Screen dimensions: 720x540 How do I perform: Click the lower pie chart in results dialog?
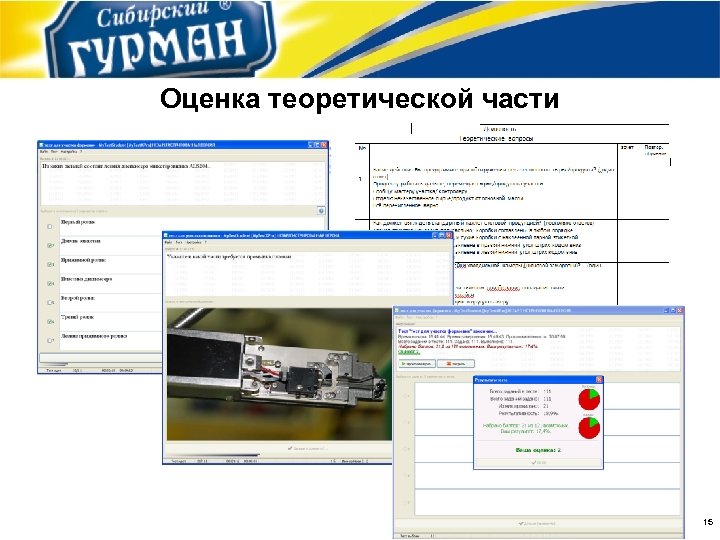point(589,428)
